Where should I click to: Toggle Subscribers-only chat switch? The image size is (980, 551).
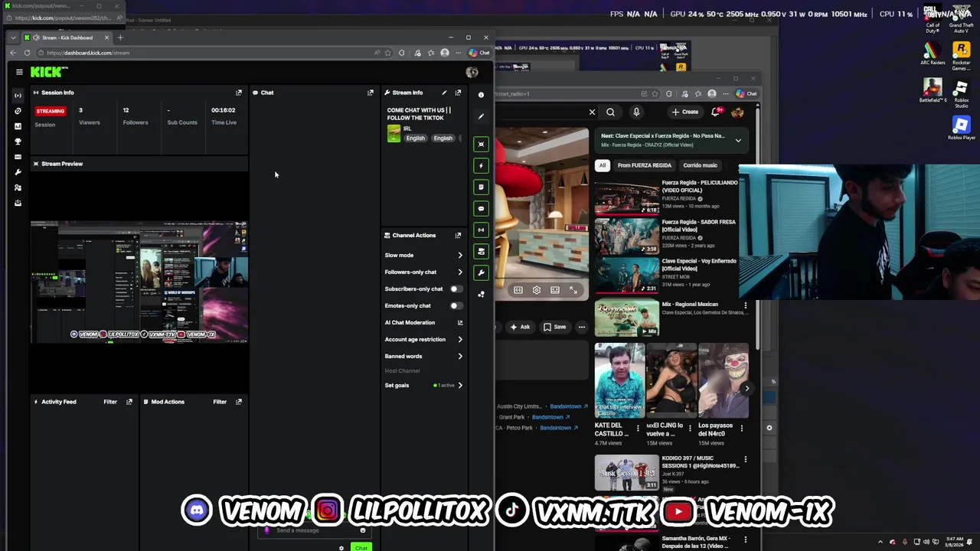pos(455,289)
